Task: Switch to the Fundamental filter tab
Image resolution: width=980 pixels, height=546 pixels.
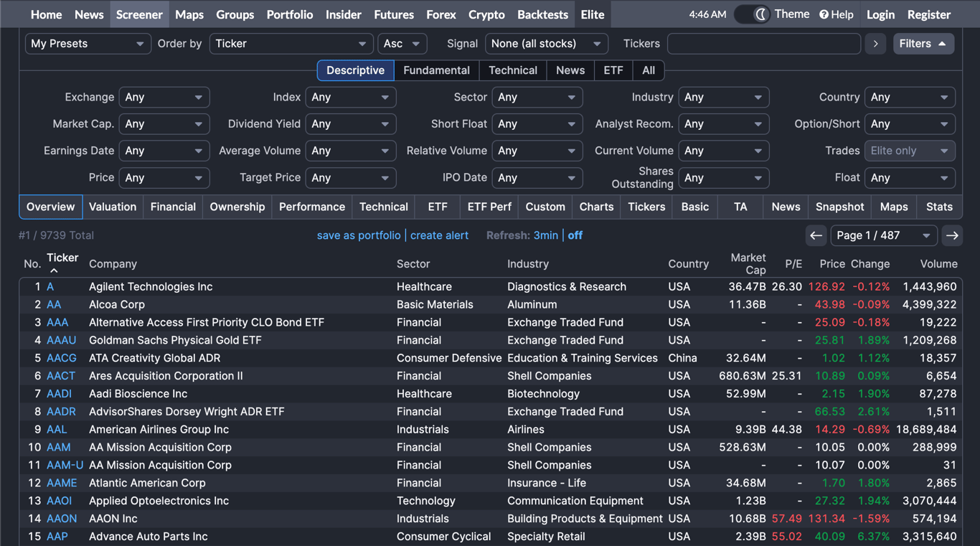Action: (x=436, y=70)
